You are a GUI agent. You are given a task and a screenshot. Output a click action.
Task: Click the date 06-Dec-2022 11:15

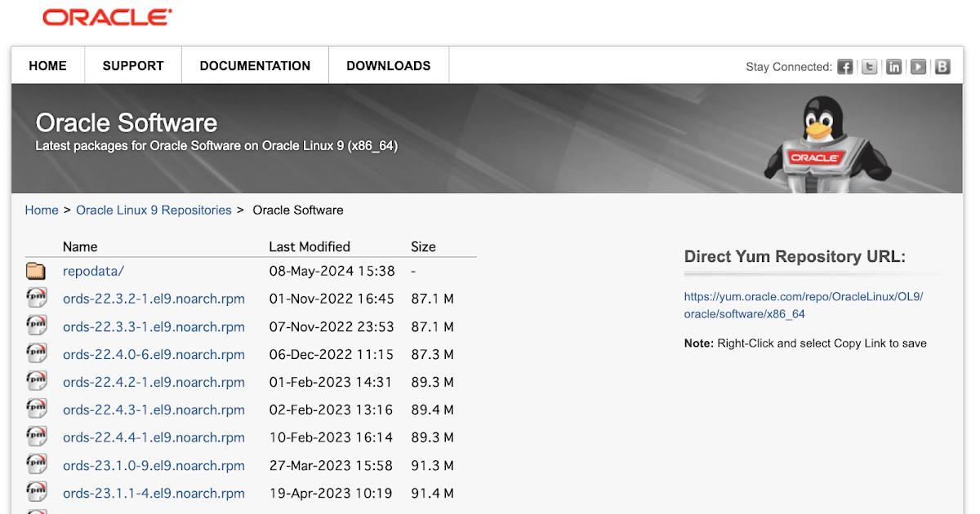click(x=332, y=354)
